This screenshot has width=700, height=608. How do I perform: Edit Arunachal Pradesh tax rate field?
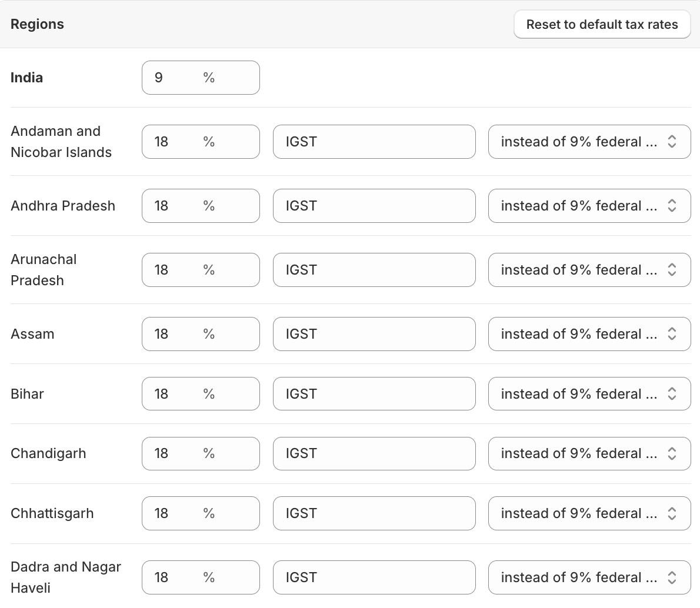click(x=201, y=270)
